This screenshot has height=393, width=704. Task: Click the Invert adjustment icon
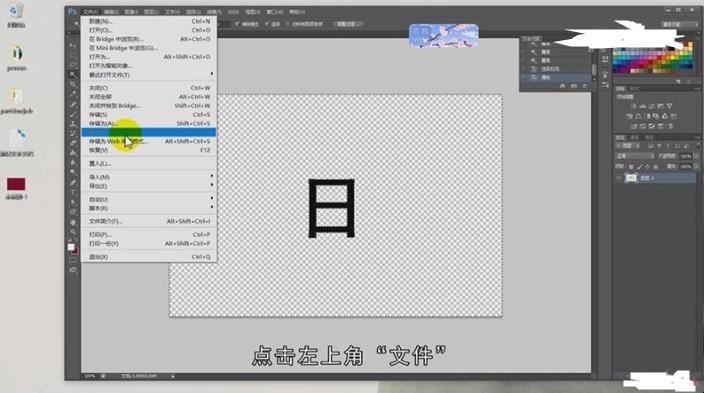pos(634,126)
